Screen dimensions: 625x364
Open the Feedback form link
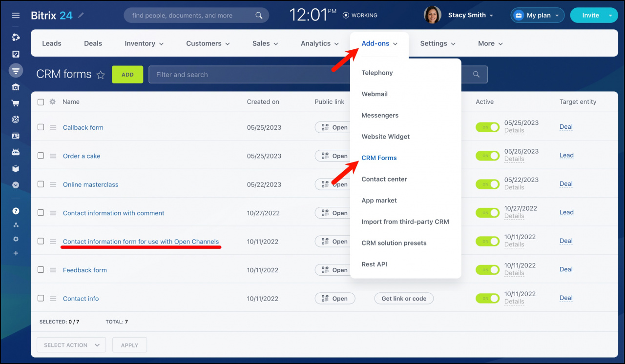click(x=85, y=270)
